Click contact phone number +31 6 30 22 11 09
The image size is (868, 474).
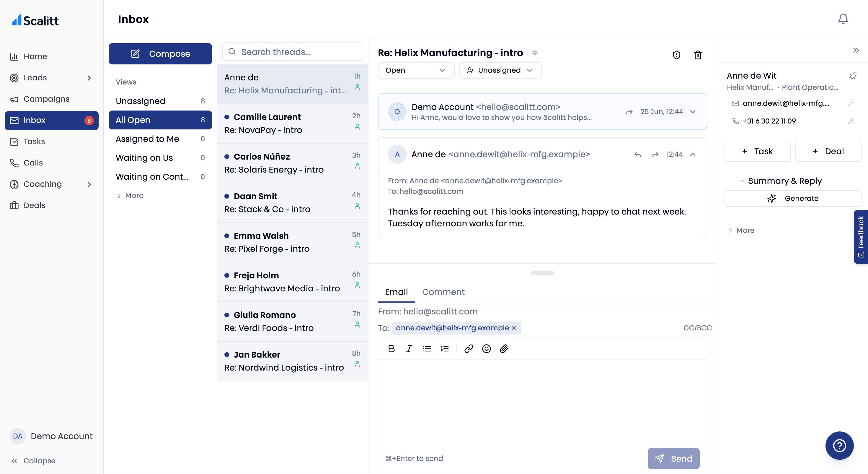769,121
